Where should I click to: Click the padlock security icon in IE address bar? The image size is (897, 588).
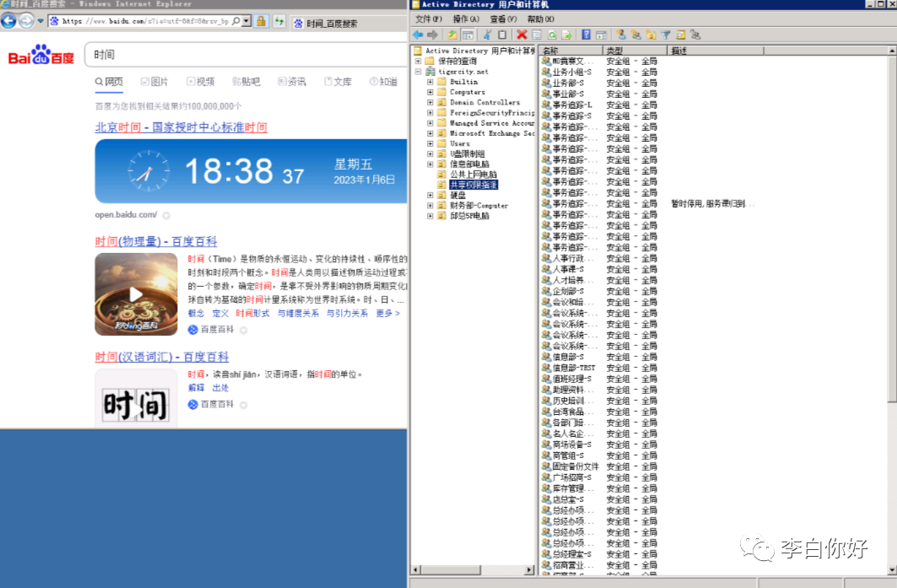[x=261, y=22]
